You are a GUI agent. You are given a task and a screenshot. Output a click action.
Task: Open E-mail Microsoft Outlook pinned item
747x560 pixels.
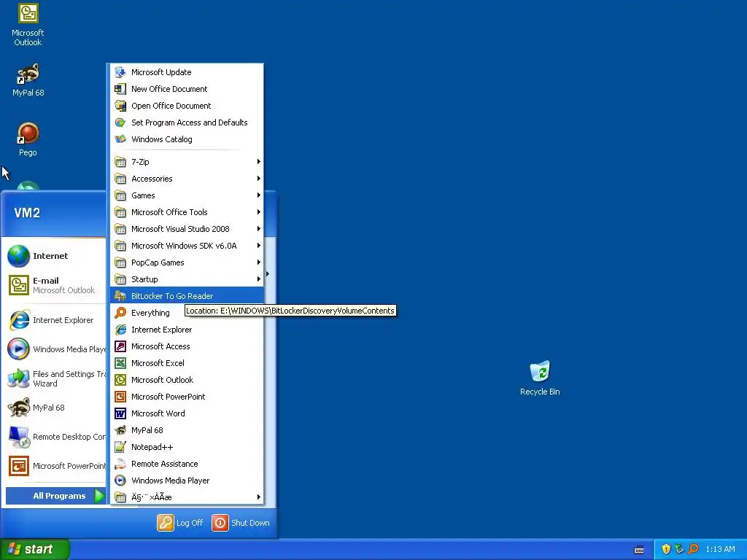pyautogui.click(x=55, y=285)
